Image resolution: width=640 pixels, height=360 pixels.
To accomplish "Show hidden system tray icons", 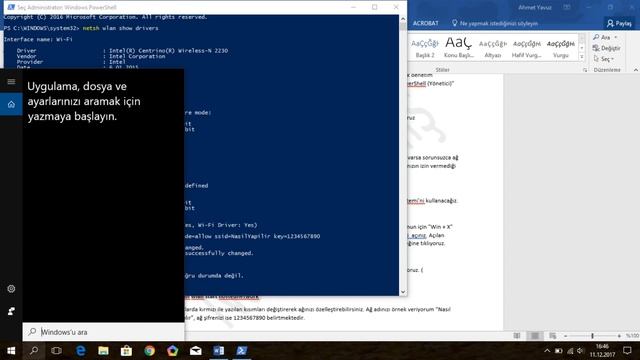I will click(x=547, y=351).
